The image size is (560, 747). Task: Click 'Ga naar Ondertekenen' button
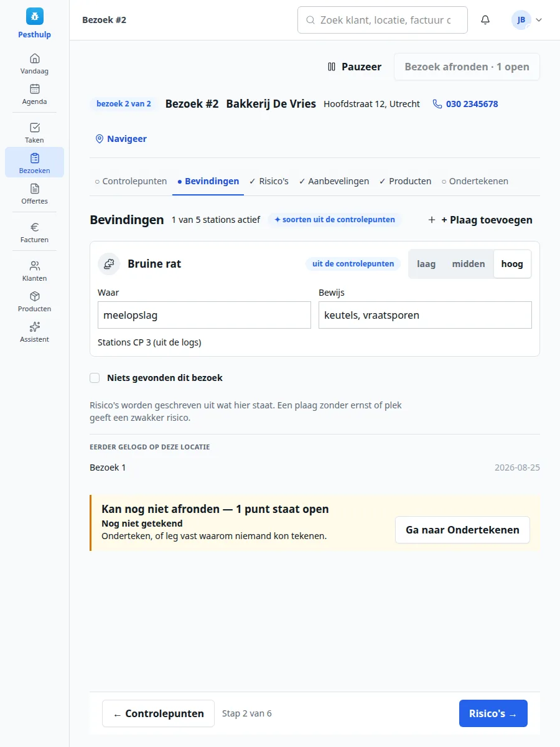pyautogui.click(x=462, y=530)
